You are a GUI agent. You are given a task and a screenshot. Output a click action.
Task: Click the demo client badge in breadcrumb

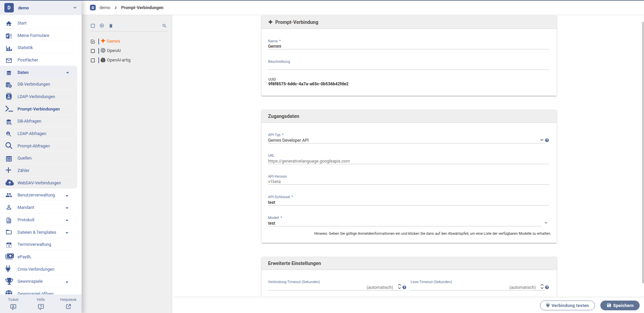pos(93,8)
